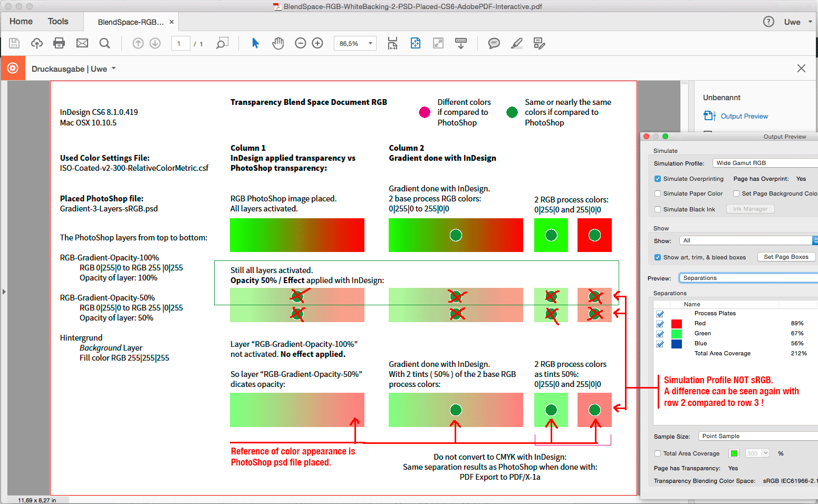Open the Uwe account dropdown arrow
The image size is (818, 504).
pyautogui.click(x=810, y=22)
